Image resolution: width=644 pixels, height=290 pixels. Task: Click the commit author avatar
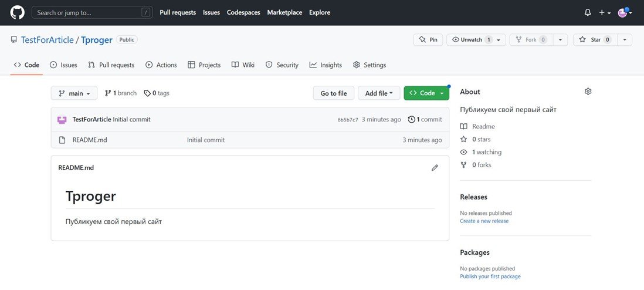(x=62, y=120)
